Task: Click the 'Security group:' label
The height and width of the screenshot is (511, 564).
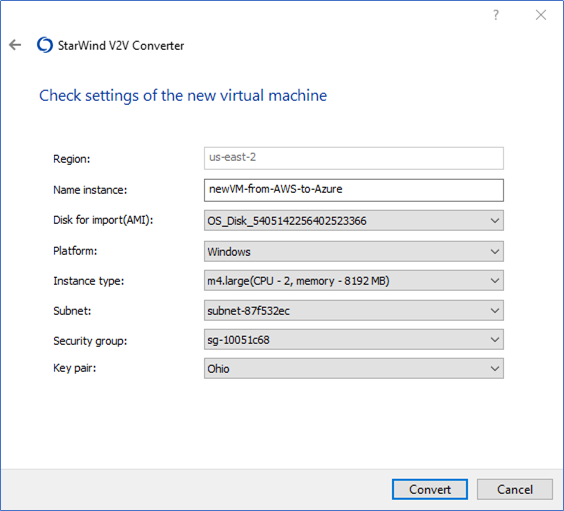Action: pyautogui.click(x=90, y=341)
